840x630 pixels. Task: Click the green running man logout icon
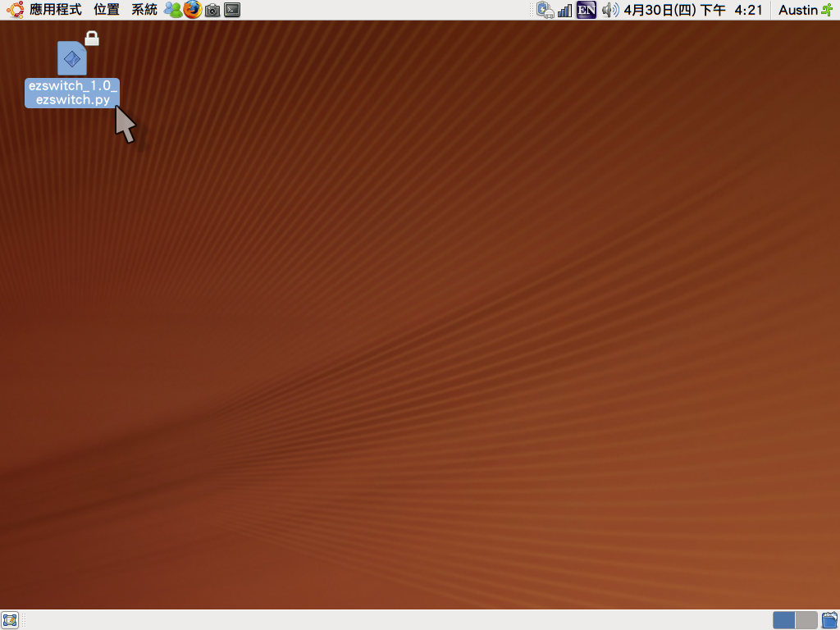tap(827, 10)
